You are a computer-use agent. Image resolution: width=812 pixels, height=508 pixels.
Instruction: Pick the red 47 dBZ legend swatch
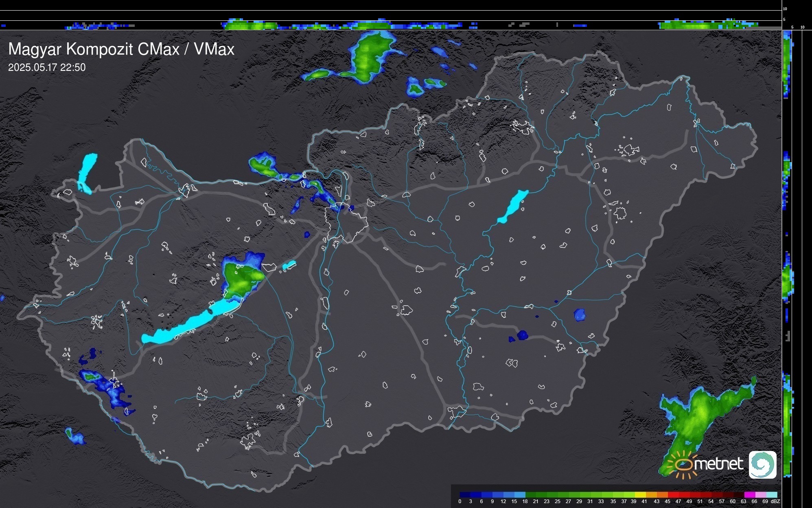coord(674,495)
